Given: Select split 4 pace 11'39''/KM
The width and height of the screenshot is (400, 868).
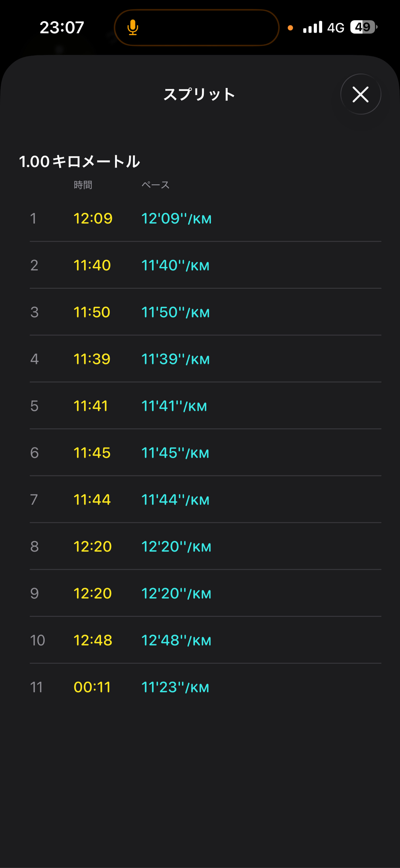Looking at the screenshot, I should click(x=176, y=359).
